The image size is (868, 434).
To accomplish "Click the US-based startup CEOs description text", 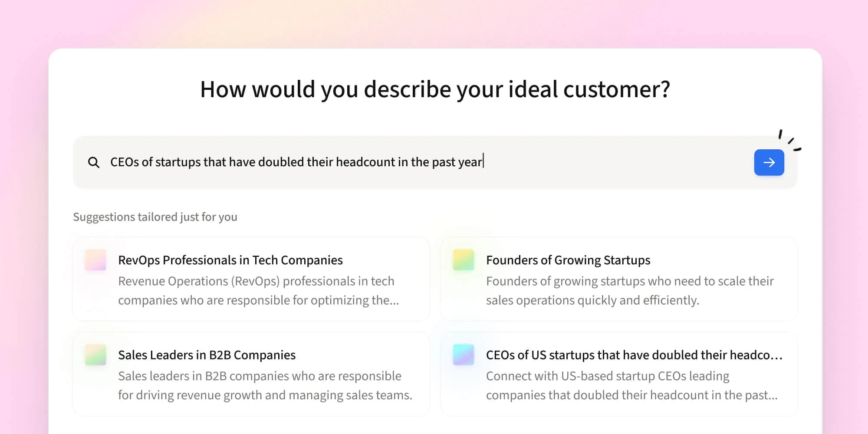I will pos(631,385).
